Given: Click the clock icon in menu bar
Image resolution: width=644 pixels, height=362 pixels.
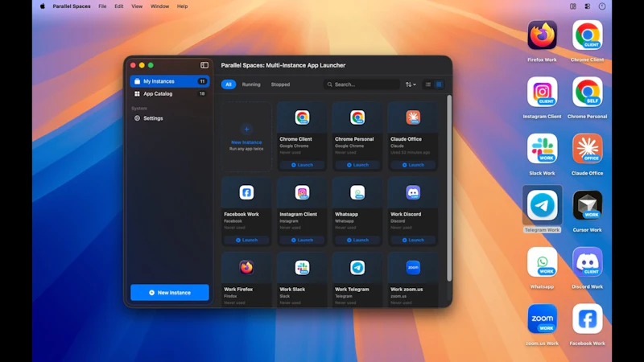Looking at the screenshot, I should click(x=602, y=6).
